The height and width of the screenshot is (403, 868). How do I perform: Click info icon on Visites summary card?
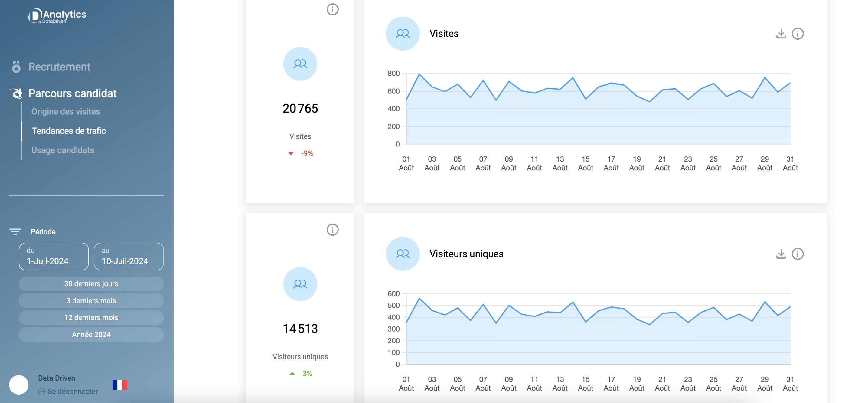coord(332,9)
